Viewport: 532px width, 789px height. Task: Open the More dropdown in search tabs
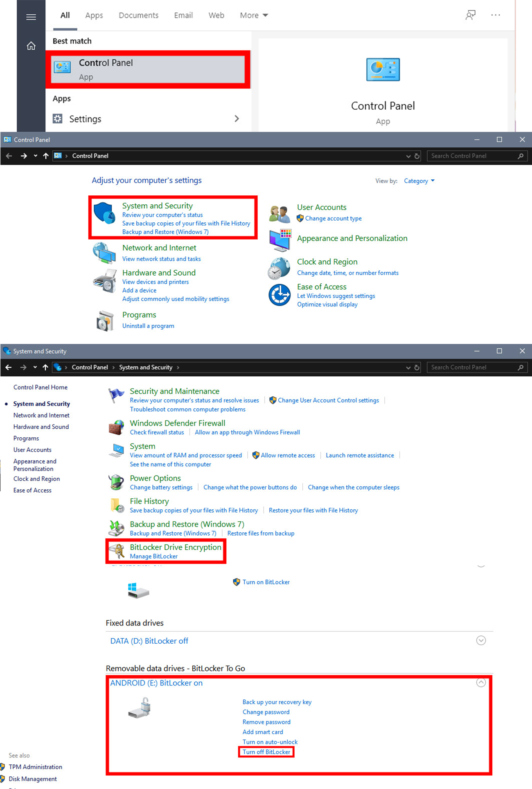point(254,16)
